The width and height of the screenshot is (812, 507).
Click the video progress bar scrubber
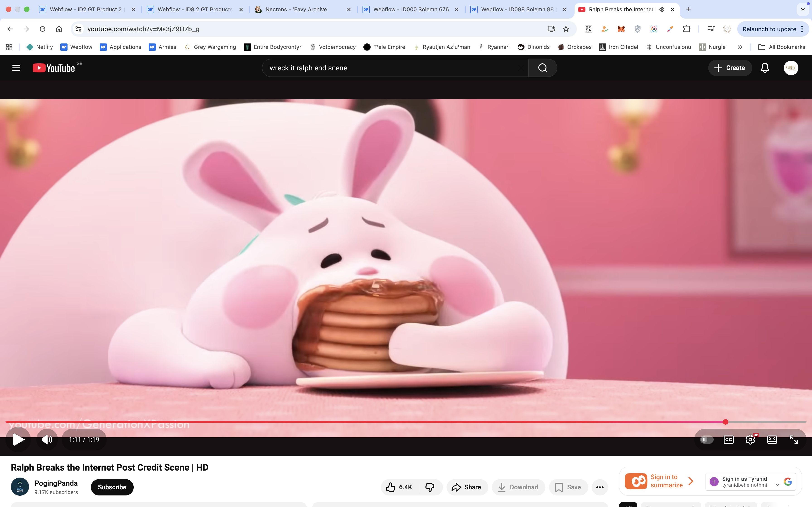point(725,422)
